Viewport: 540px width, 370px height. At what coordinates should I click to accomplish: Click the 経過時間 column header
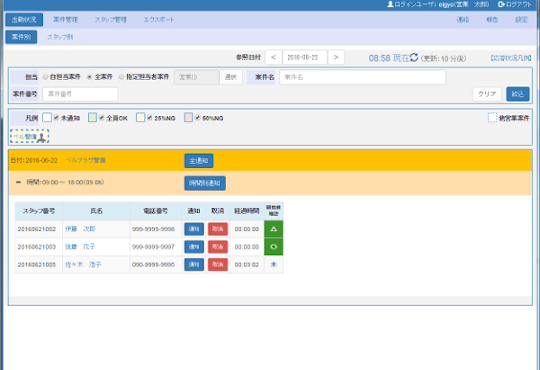click(x=247, y=211)
